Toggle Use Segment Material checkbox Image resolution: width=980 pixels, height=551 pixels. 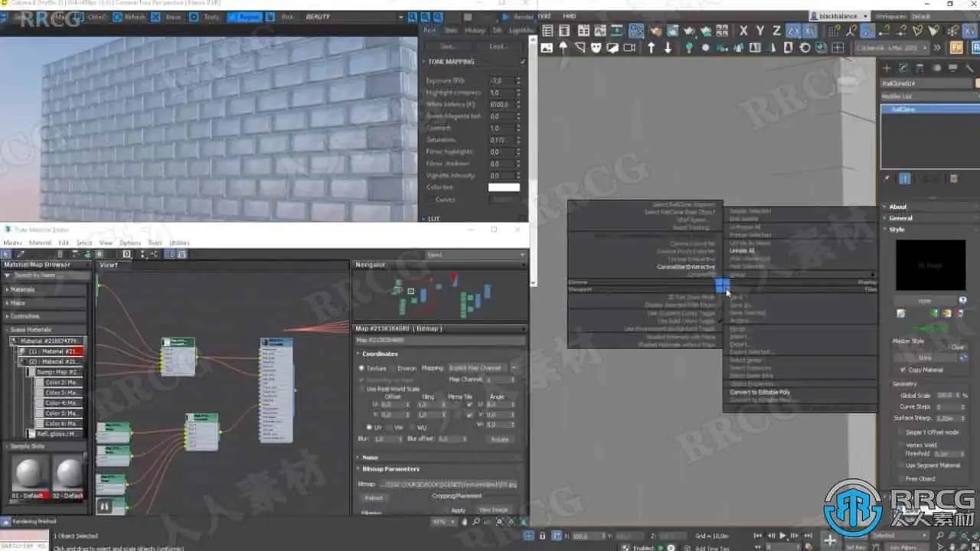click(x=900, y=465)
